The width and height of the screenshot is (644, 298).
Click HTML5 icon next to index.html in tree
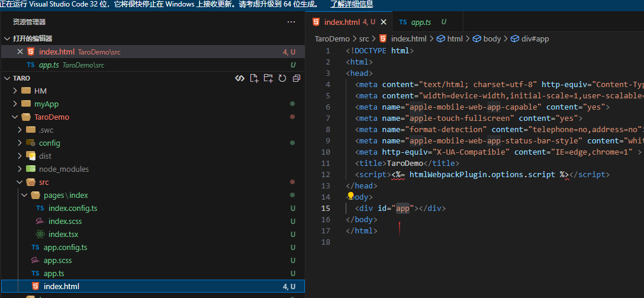(x=36, y=287)
